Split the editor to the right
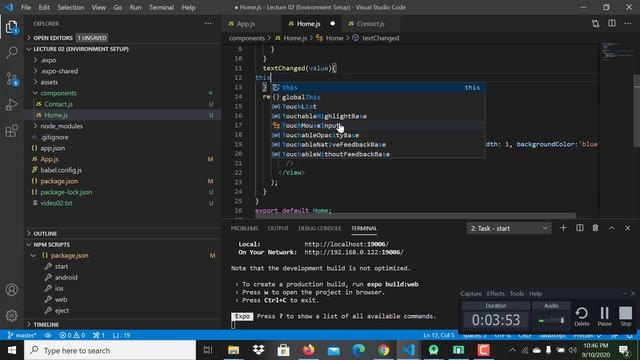Viewport: 640px width, 360px height. click(611, 24)
